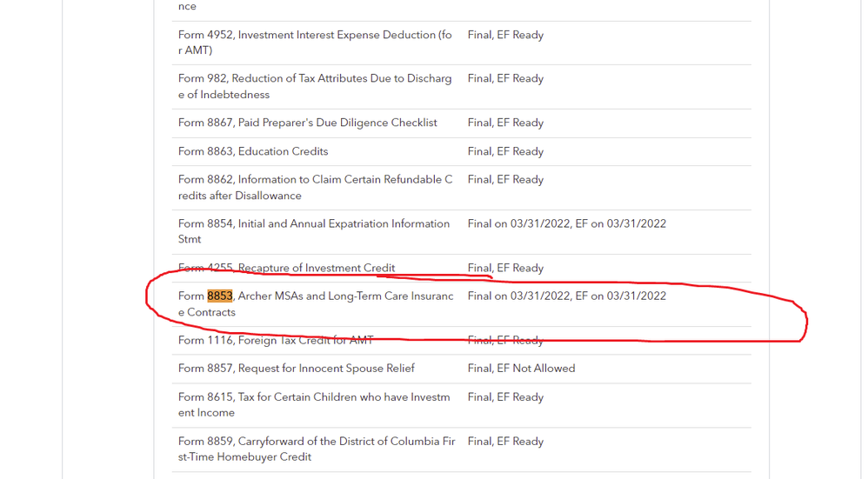
Task: Click the EF Ready status for Form 8867
Action: [505, 123]
